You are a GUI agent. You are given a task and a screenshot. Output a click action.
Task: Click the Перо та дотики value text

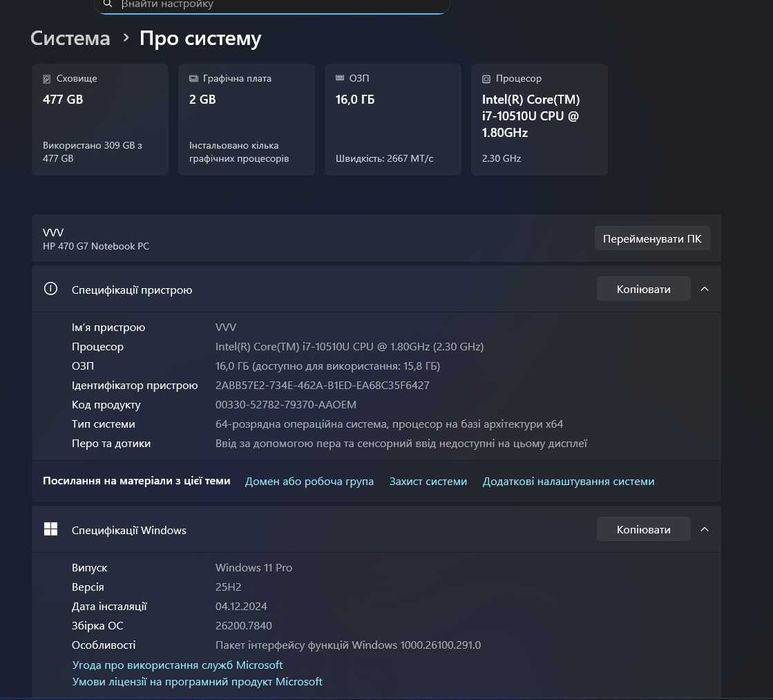(401, 443)
